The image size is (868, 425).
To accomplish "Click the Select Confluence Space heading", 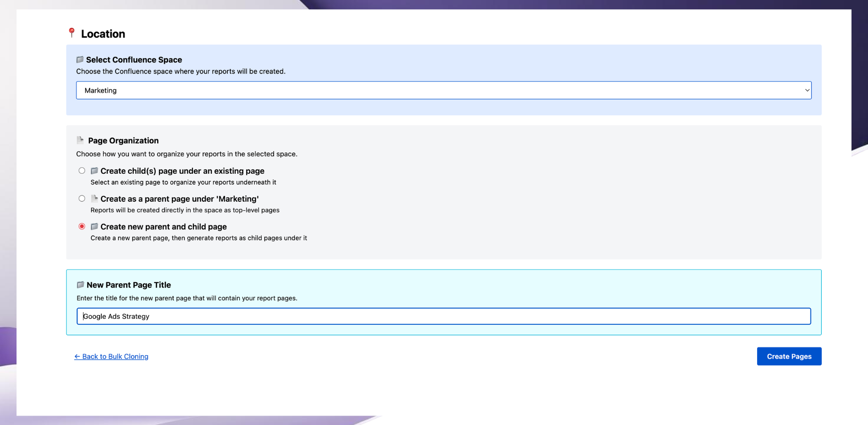I will [134, 59].
